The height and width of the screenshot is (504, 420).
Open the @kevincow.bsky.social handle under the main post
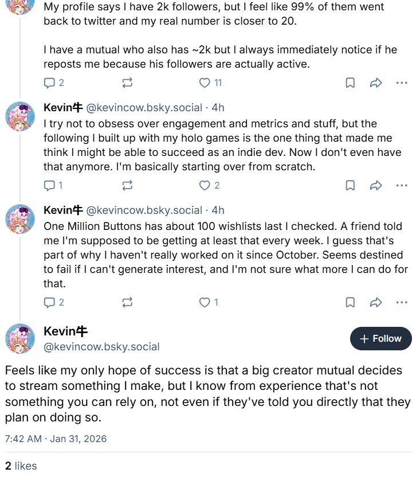point(101,347)
